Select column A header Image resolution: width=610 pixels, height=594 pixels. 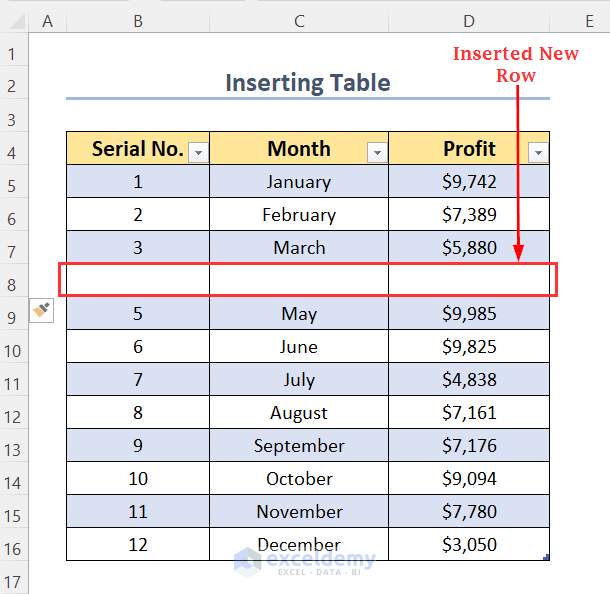pyautogui.click(x=47, y=20)
